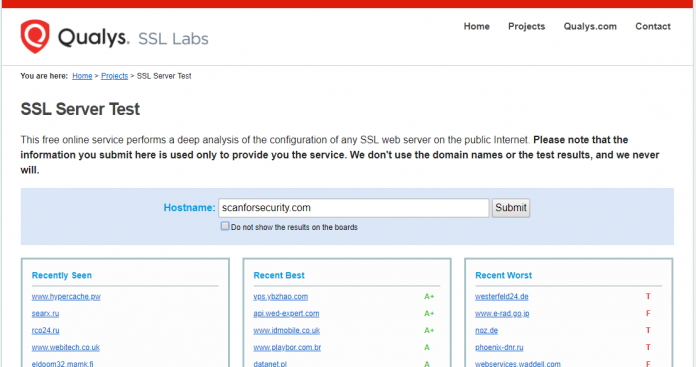Screen dimensions: 696x367
Task: Click the A+ grade beside api.wed-expert.com
Action: [x=429, y=313]
